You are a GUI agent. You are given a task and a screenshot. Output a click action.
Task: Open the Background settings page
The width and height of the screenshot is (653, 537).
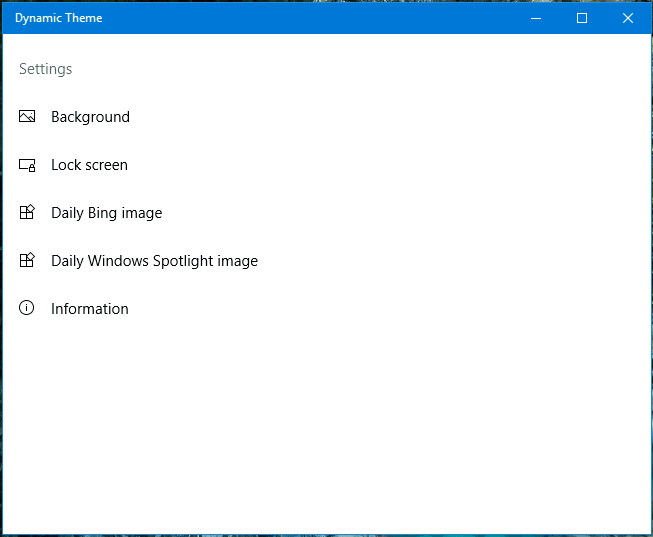[90, 117]
